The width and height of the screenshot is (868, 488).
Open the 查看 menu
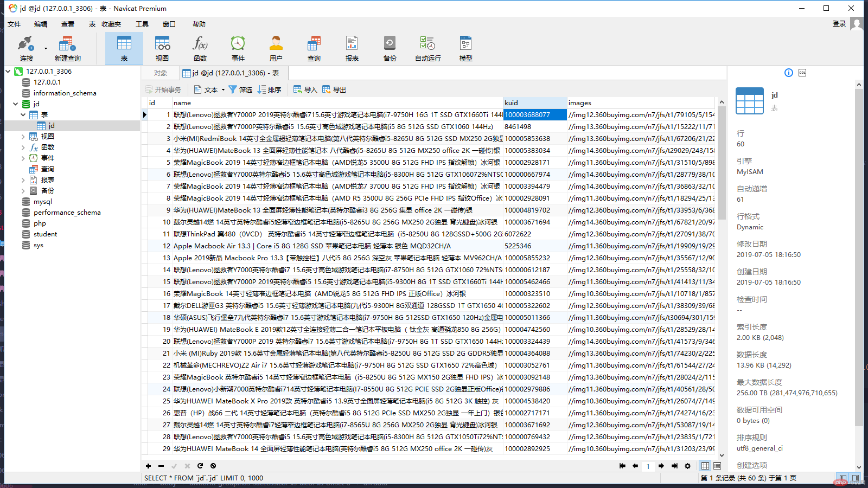[x=68, y=24]
